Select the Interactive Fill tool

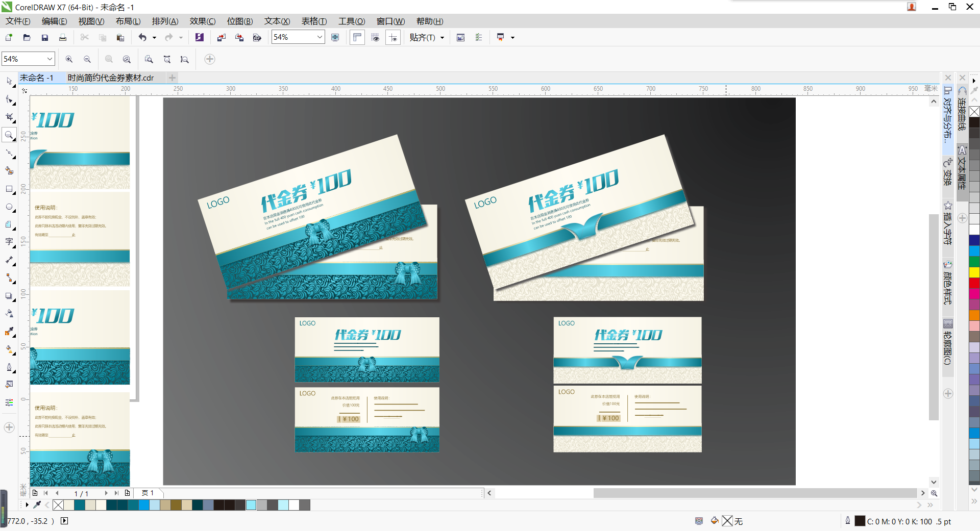point(9,349)
